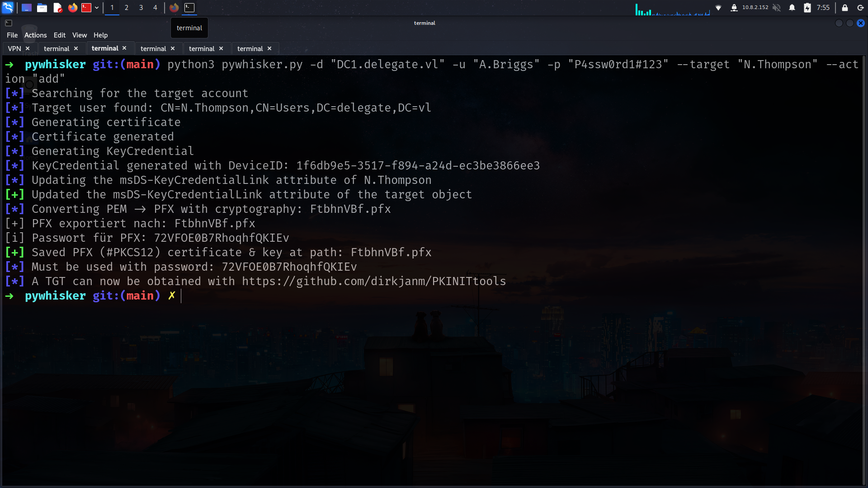Minimize the terminal window
The height and width of the screenshot is (488, 868).
pyautogui.click(x=839, y=23)
